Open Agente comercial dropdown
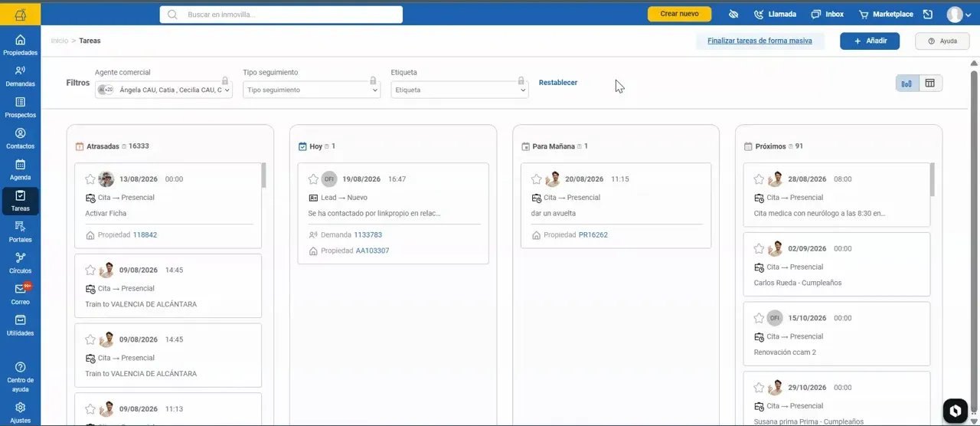 [x=163, y=90]
